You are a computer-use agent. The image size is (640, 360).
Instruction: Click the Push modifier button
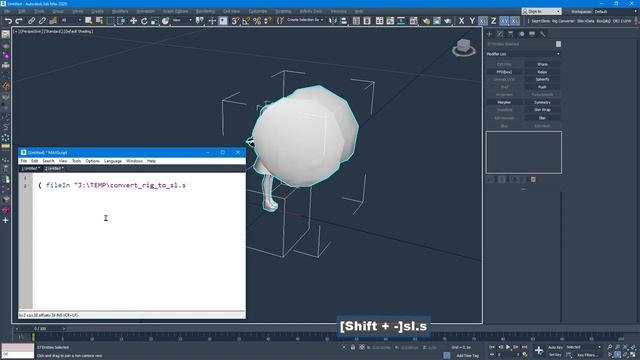click(542, 87)
